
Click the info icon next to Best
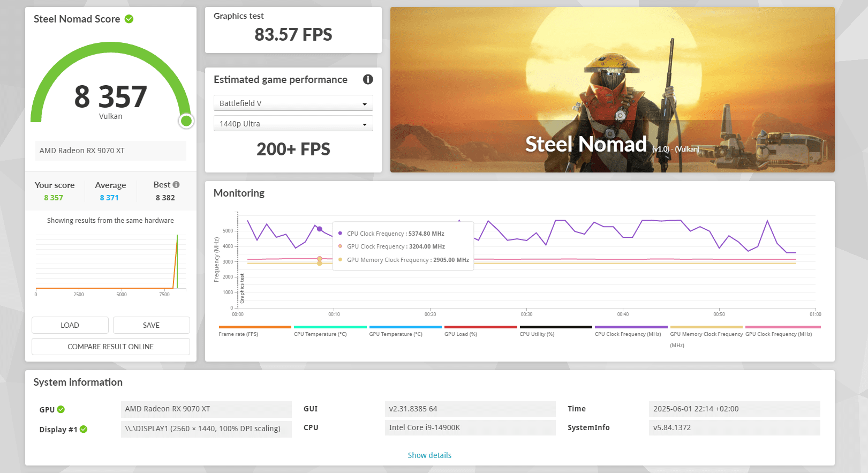tap(176, 184)
